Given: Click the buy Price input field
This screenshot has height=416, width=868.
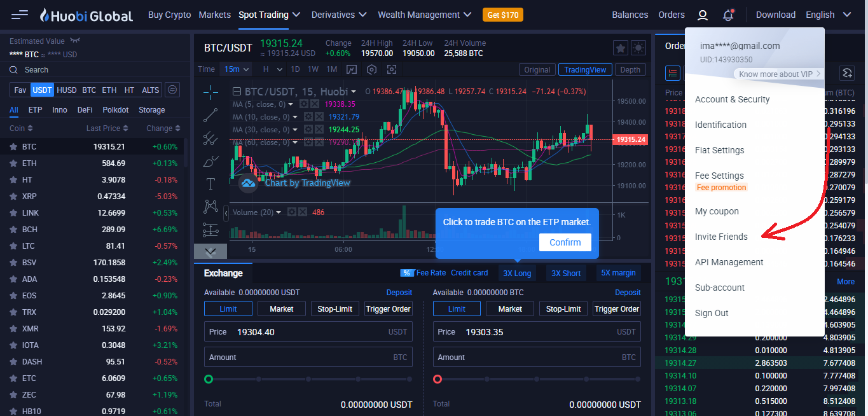Looking at the screenshot, I should pyautogui.click(x=308, y=332).
